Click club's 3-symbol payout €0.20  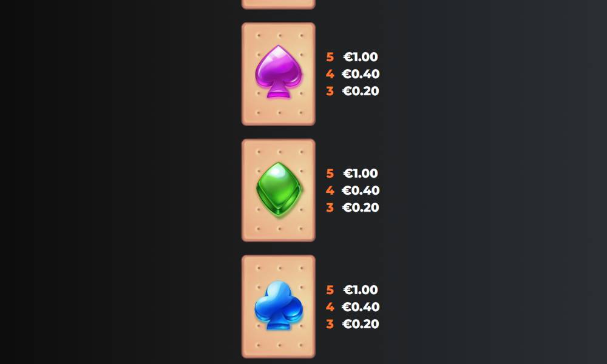[x=361, y=324]
